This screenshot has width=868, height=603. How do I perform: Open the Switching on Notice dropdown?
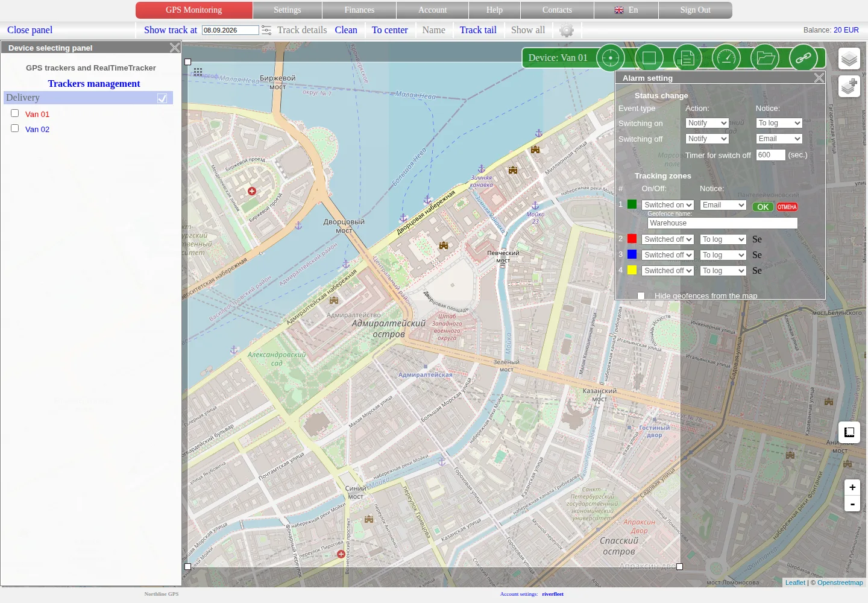[x=779, y=123]
